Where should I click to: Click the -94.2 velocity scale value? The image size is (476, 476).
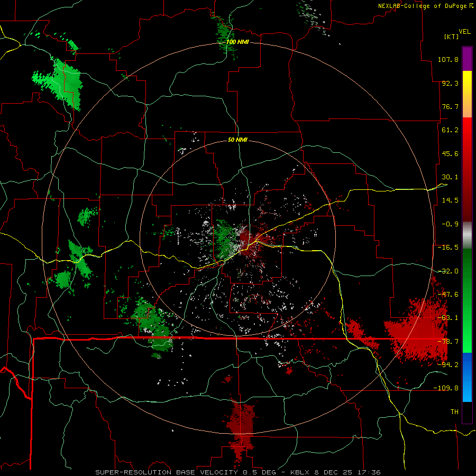[x=448, y=365]
